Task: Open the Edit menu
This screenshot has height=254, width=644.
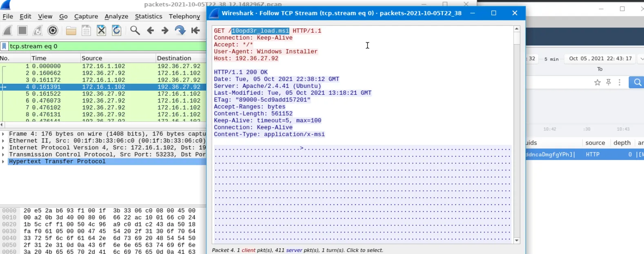Action: (x=25, y=16)
